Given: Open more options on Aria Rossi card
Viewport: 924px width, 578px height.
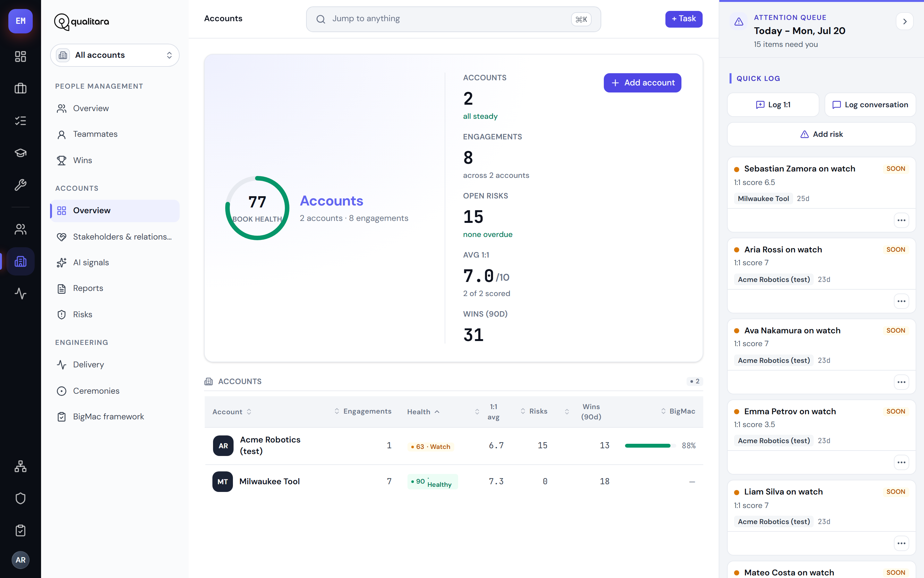Looking at the screenshot, I should point(902,301).
